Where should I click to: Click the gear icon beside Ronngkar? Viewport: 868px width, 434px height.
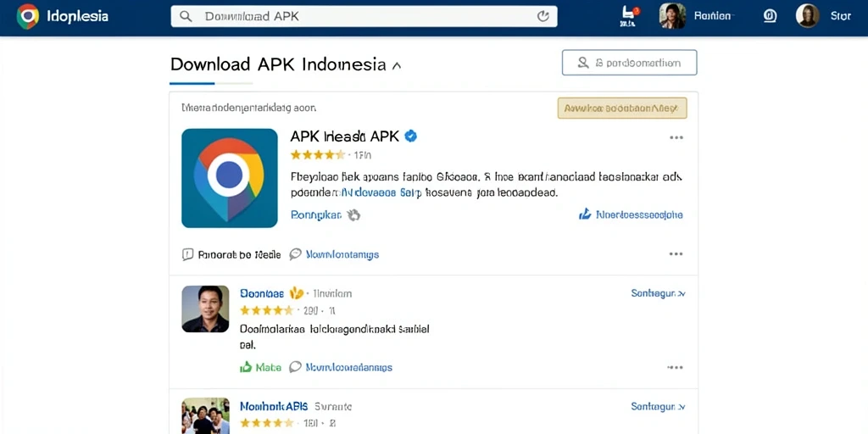click(353, 214)
